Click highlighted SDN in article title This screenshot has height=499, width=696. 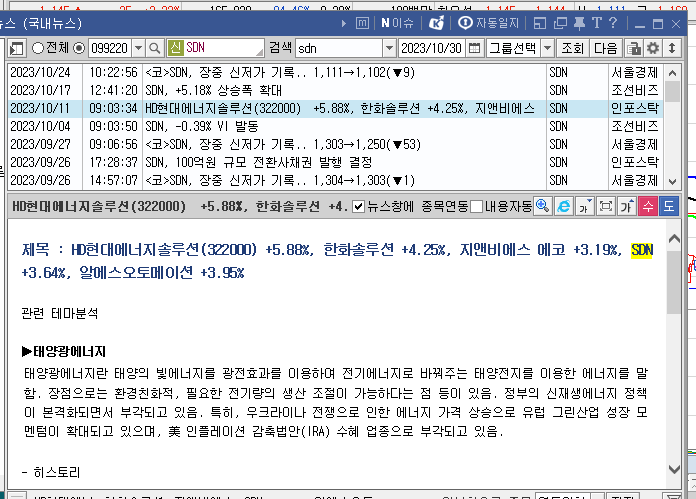[642, 250]
